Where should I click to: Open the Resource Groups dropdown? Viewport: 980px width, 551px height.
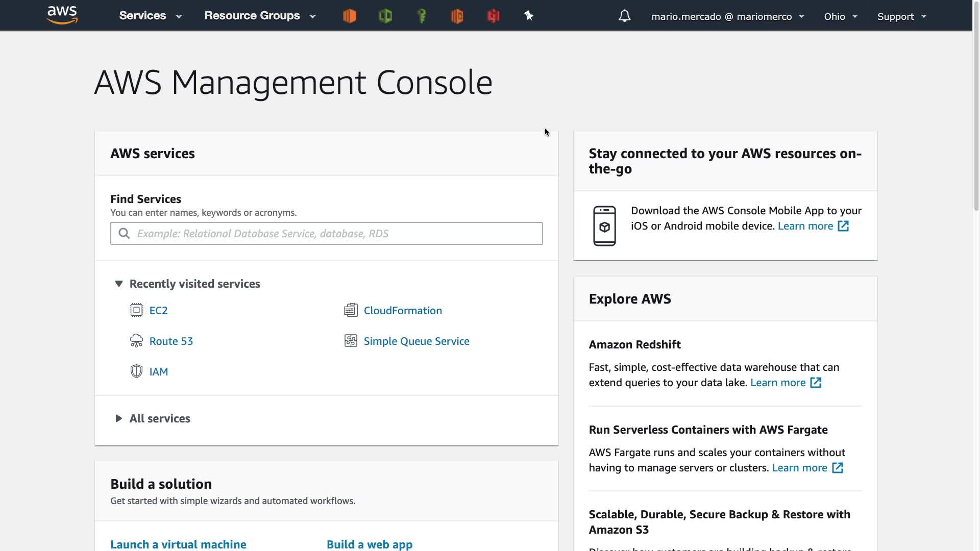point(260,16)
